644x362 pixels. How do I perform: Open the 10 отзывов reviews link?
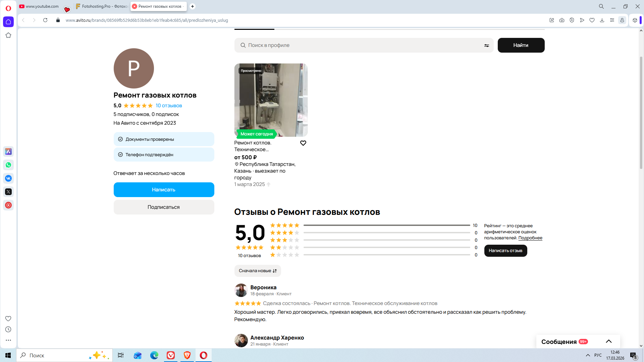pos(169,106)
